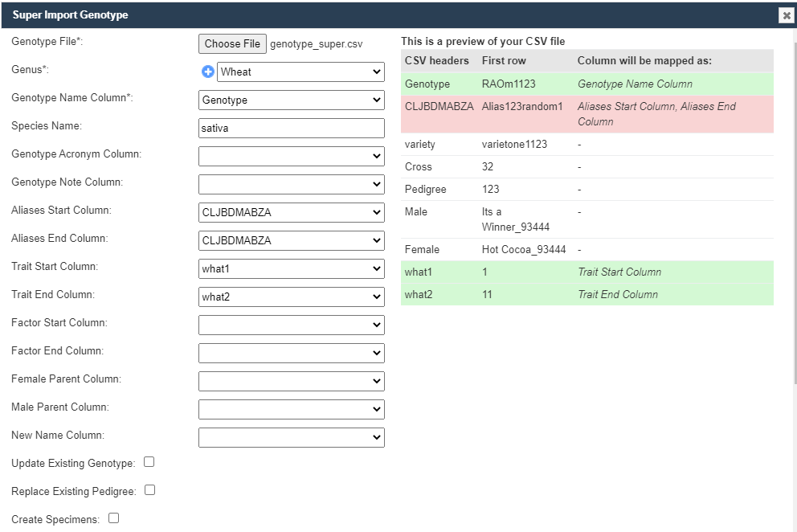Screen dimensions: 797x532
Task: Click the Pedigree row in CSV preview
Action: point(587,189)
